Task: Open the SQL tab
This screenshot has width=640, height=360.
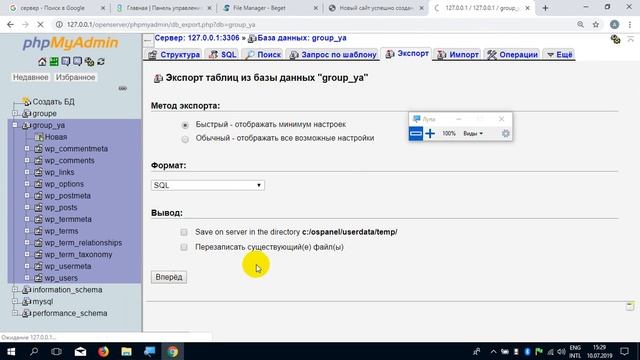Action: coord(222,55)
